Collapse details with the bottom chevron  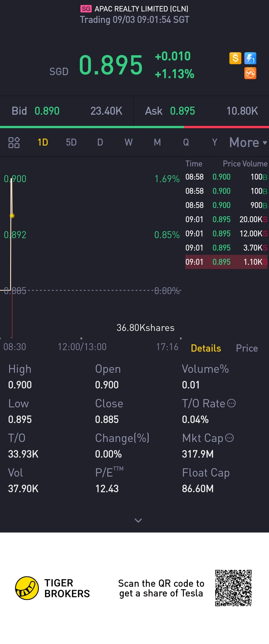coord(138,521)
